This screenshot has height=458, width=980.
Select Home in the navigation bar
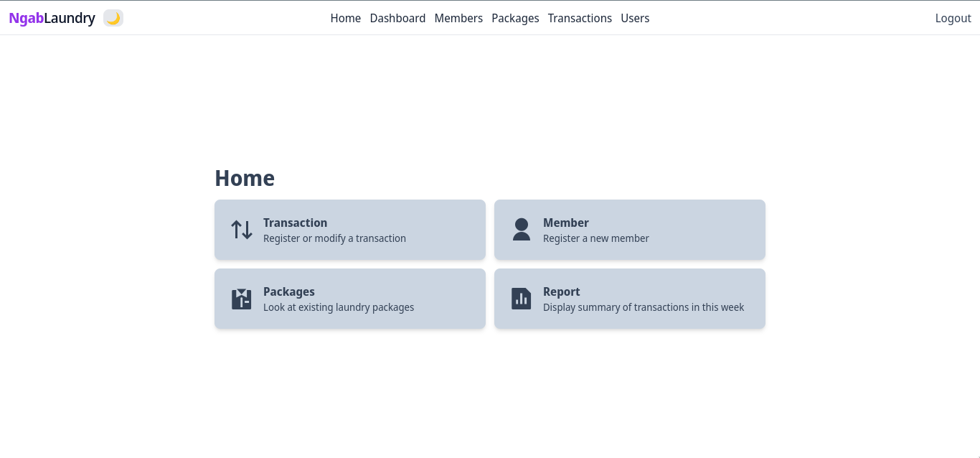click(345, 18)
